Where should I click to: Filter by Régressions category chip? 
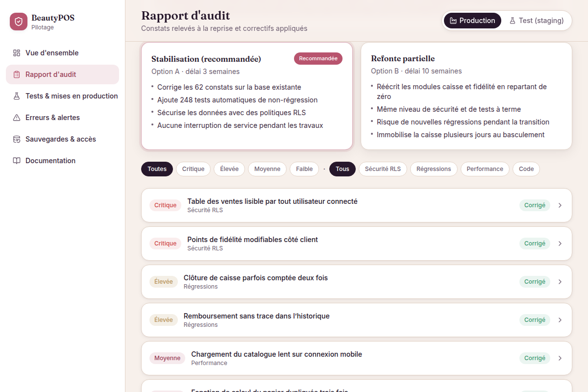click(434, 169)
